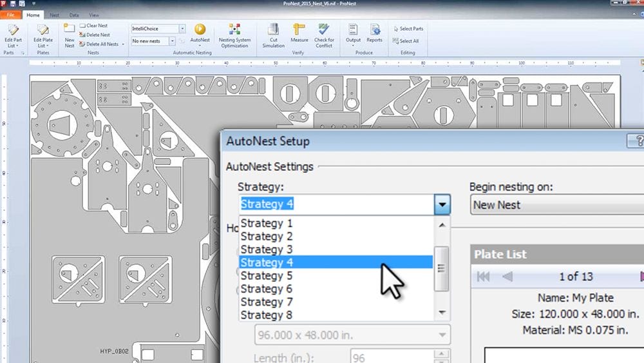
Task: Click Delete Nest button
Action: 95,35
